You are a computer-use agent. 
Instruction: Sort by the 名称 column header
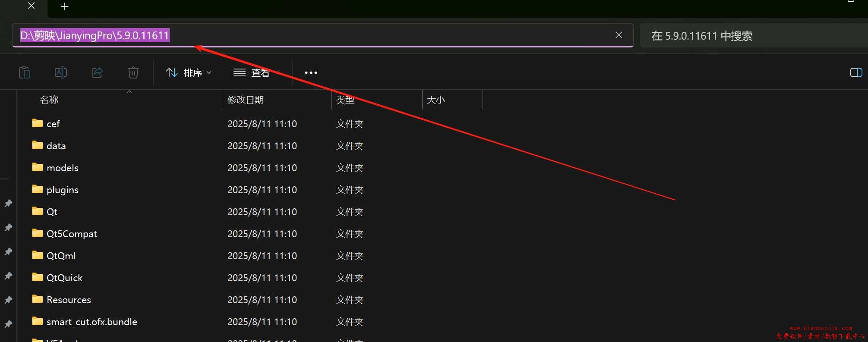coord(49,100)
